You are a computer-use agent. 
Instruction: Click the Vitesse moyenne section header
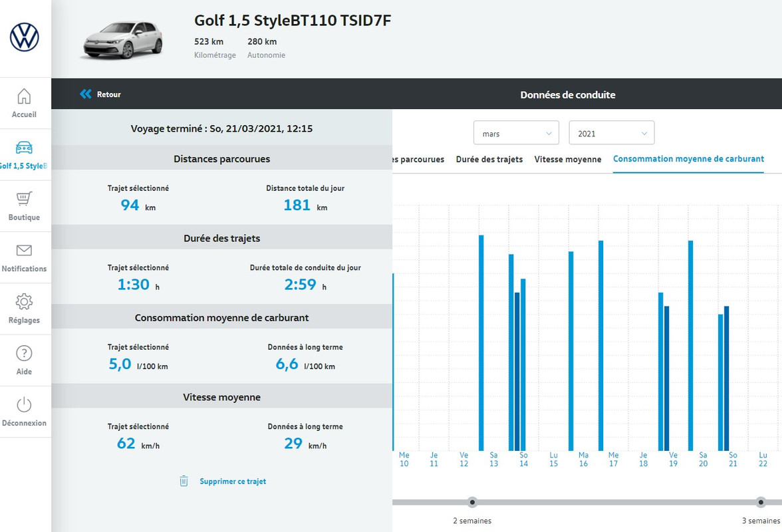[x=221, y=397]
